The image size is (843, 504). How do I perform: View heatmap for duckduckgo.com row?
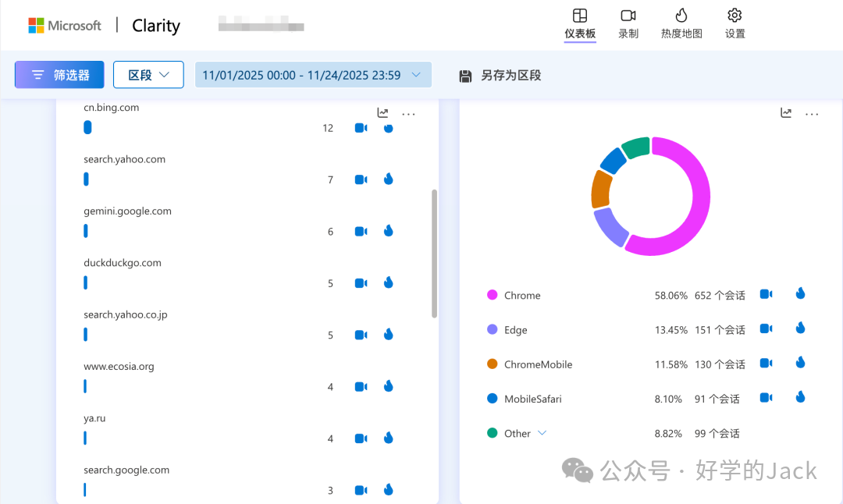[x=388, y=282]
